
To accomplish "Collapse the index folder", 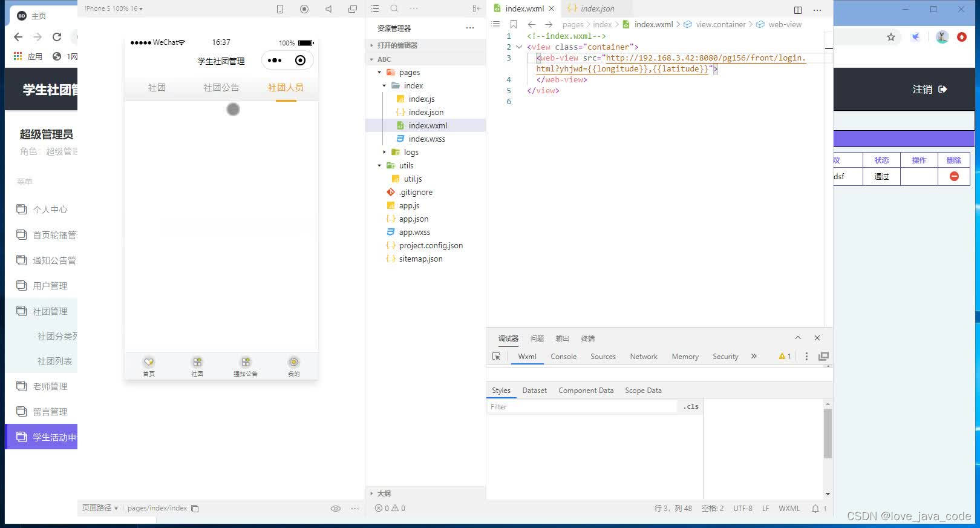I will click(384, 85).
